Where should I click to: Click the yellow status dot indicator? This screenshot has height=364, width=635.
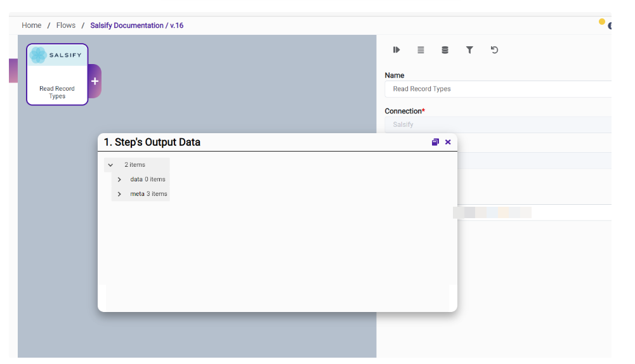click(x=601, y=22)
